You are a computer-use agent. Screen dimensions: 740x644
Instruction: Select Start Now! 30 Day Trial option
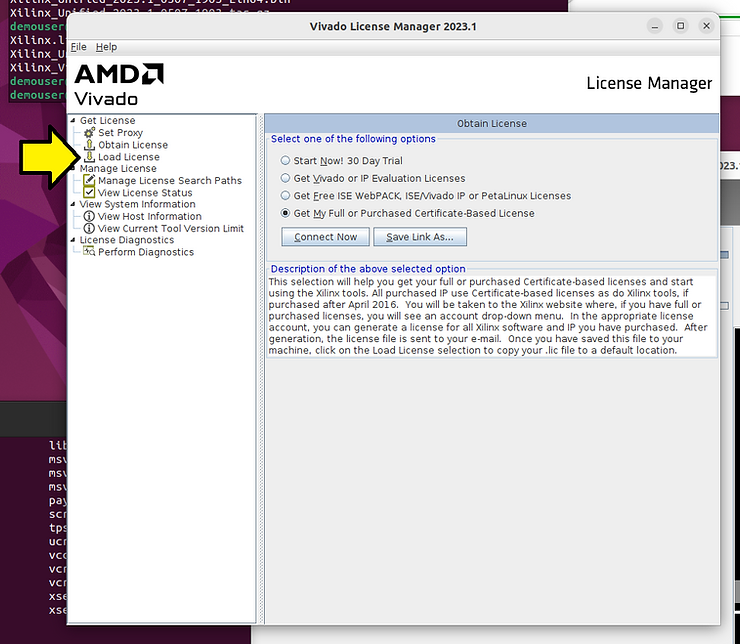[285, 160]
